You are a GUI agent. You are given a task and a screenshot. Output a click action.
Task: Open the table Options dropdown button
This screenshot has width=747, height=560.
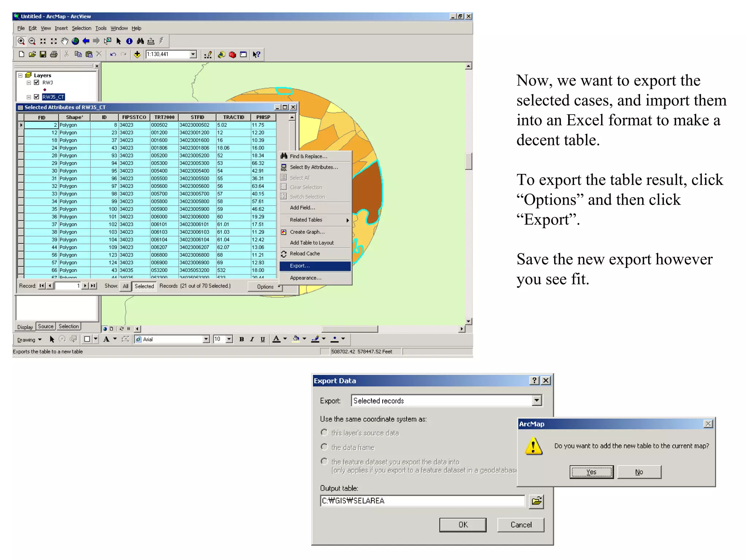(266, 287)
